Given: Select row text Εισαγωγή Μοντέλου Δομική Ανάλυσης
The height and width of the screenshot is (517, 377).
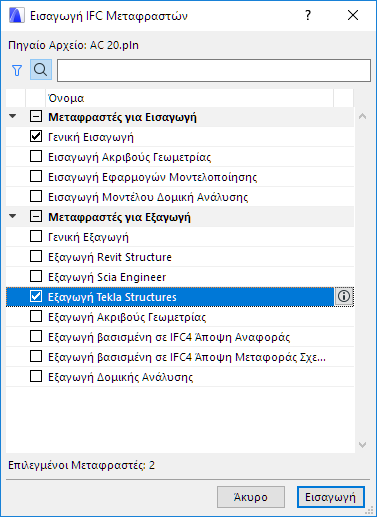Looking at the screenshot, I should (x=148, y=197).
